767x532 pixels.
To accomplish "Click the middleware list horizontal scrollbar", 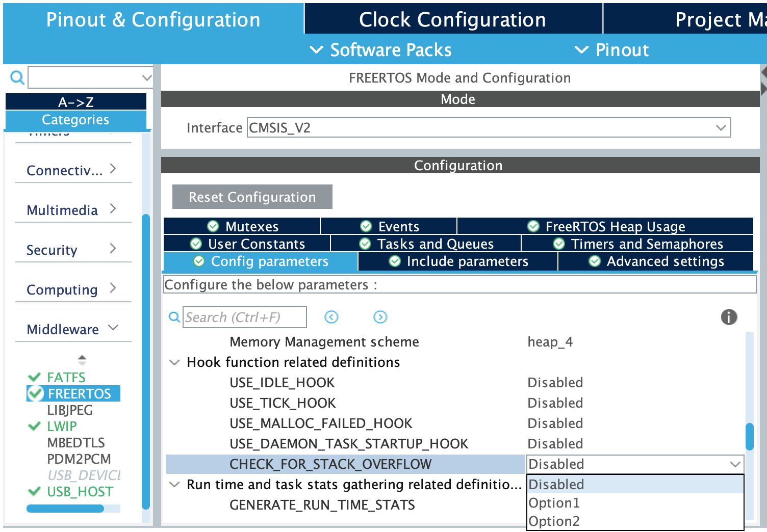I will [x=65, y=508].
